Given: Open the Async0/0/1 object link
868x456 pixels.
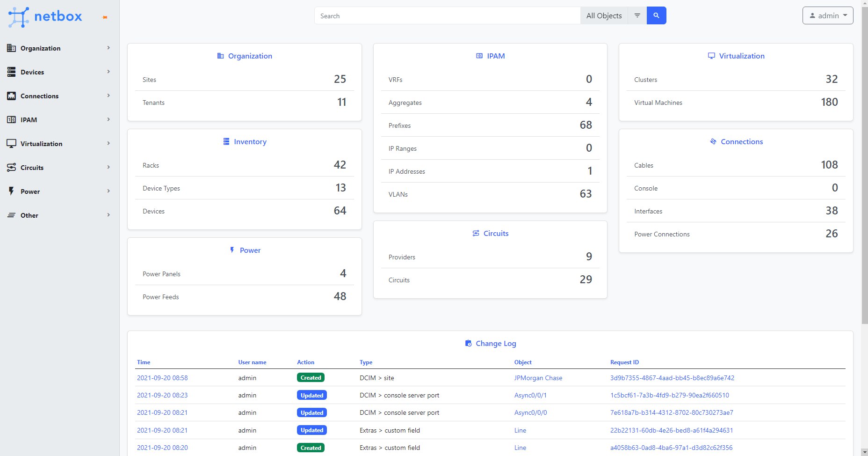Looking at the screenshot, I should pyautogui.click(x=530, y=395).
